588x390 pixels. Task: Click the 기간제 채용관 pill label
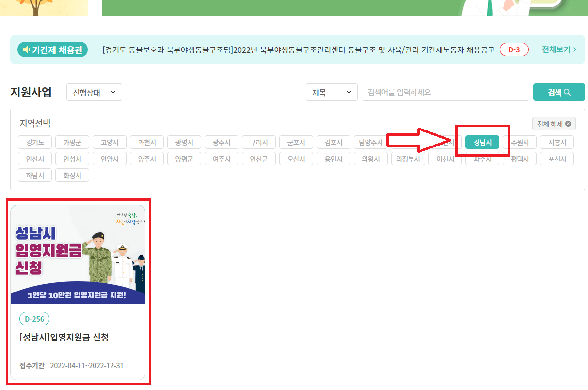click(x=52, y=49)
